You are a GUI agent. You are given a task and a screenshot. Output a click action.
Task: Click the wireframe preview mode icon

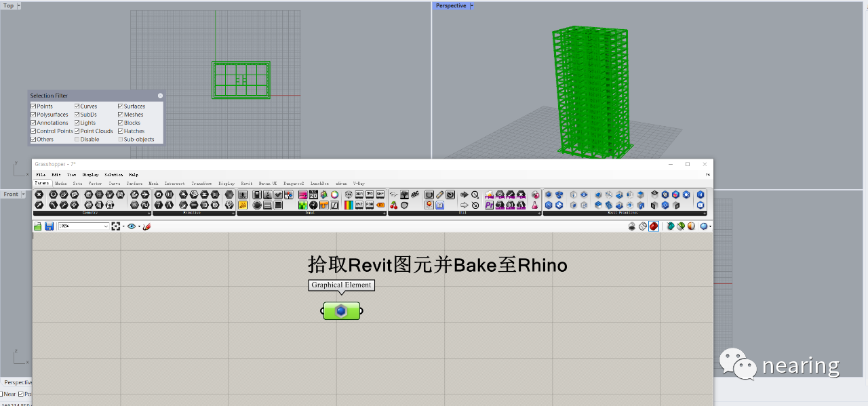click(643, 226)
